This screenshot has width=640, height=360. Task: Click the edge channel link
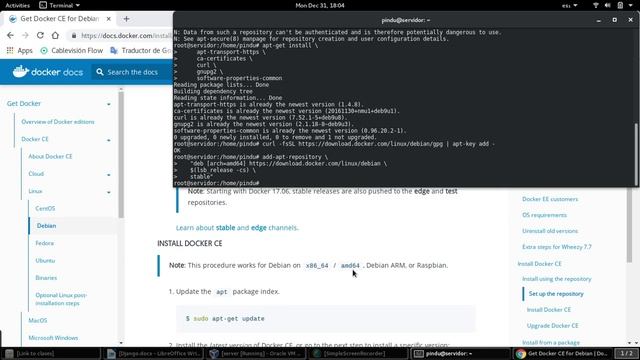click(259, 227)
